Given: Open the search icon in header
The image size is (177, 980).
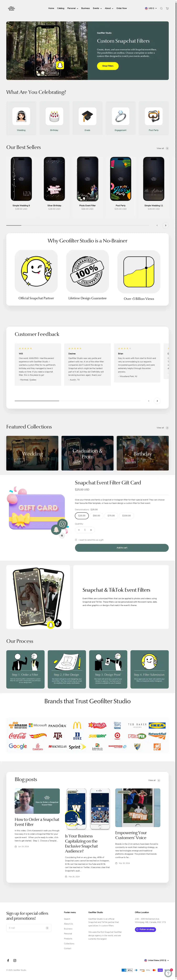Looking at the screenshot, I should point(161,8).
